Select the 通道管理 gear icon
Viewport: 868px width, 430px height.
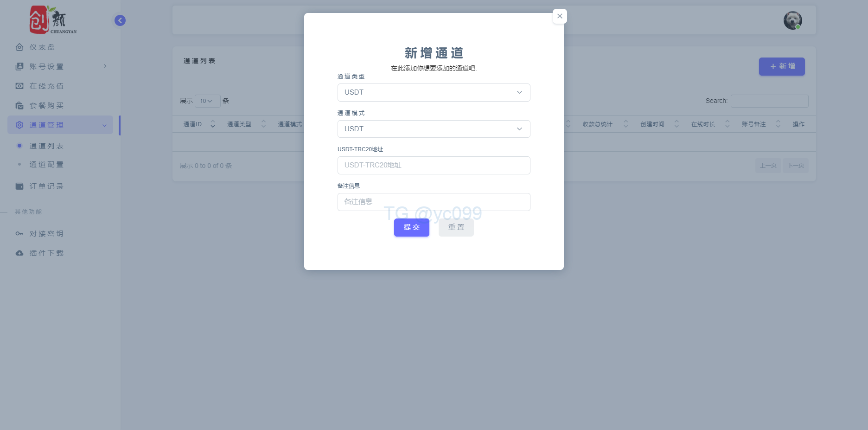(x=19, y=125)
